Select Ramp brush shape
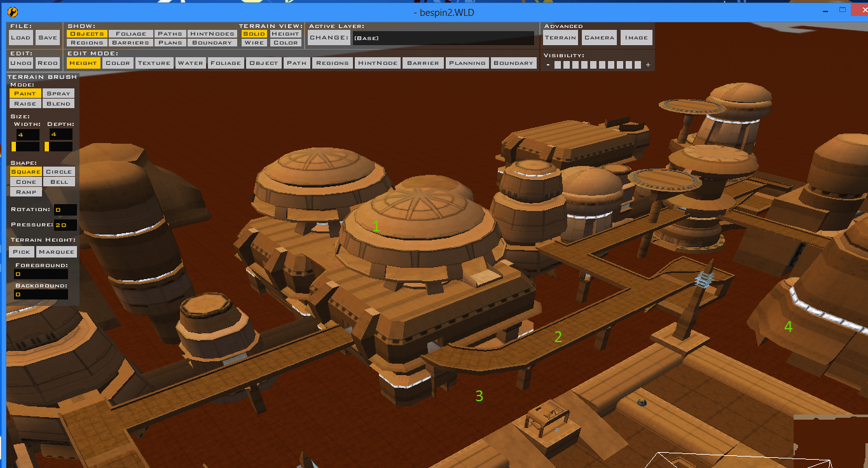This screenshot has width=868, height=468. click(x=25, y=191)
